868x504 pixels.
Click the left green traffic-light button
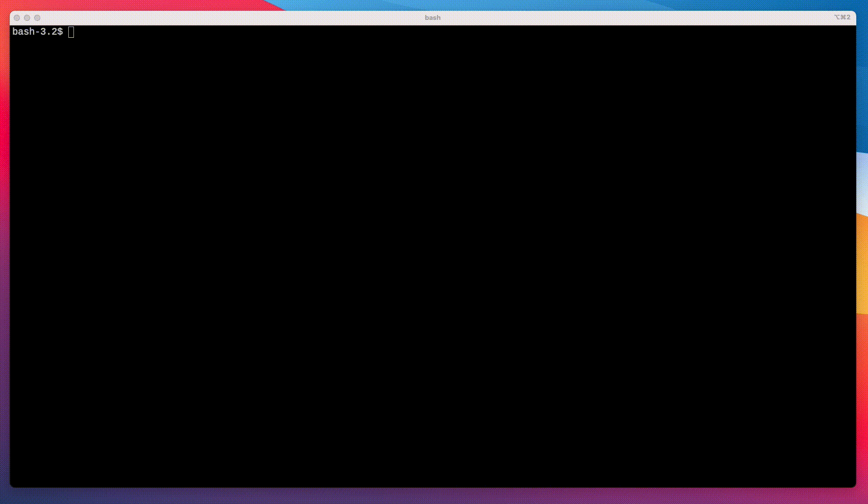coord(18,17)
